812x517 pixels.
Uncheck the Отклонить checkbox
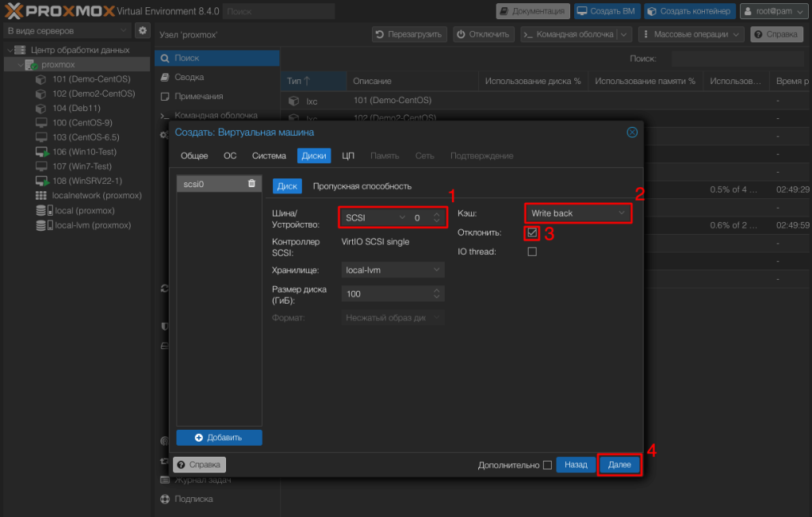pyautogui.click(x=532, y=233)
